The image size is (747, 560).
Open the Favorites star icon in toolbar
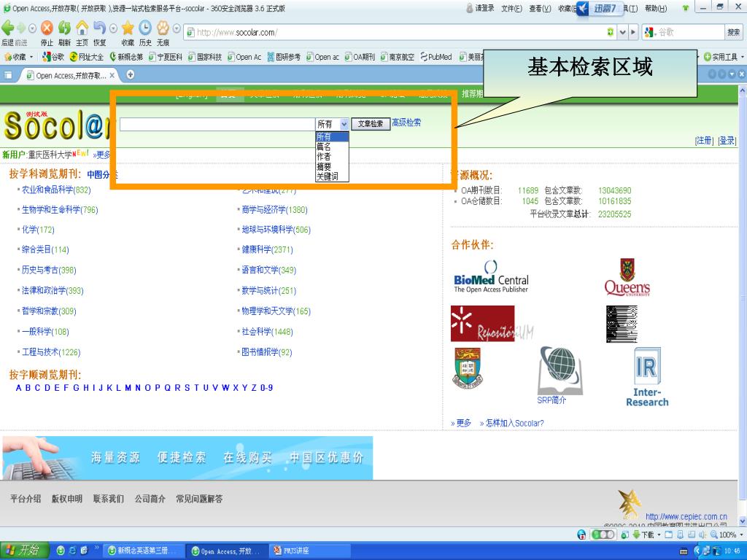(x=128, y=28)
